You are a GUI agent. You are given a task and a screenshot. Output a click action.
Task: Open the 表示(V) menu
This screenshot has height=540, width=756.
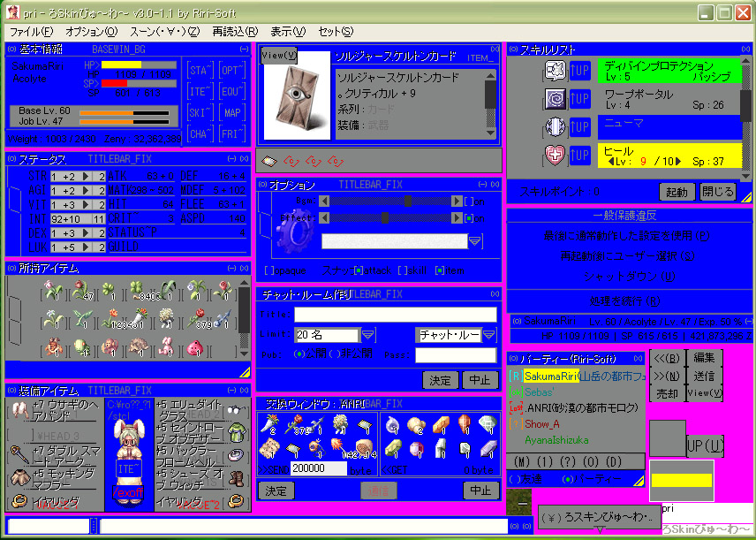tap(288, 32)
